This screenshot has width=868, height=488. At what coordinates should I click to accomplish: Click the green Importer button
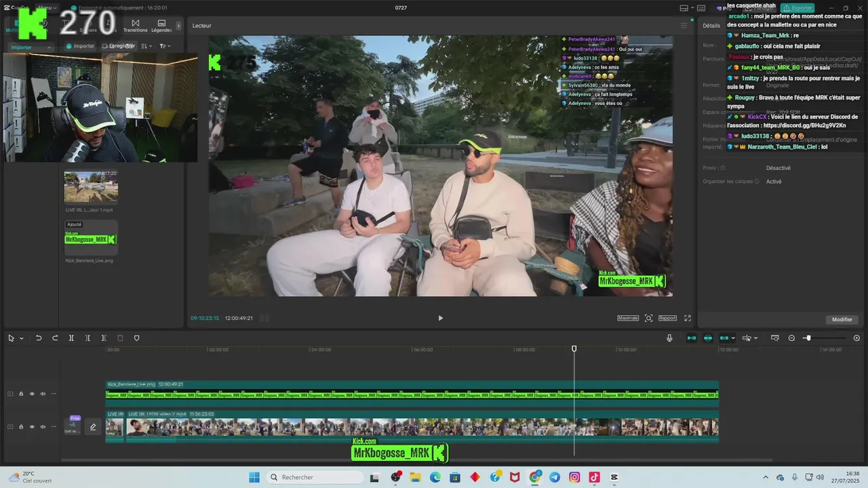pos(80,46)
